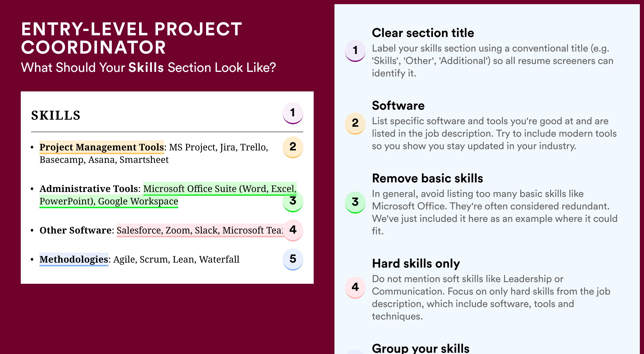
Task: Open the 'Hard skills only' heading
Action: [x=416, y=263]
